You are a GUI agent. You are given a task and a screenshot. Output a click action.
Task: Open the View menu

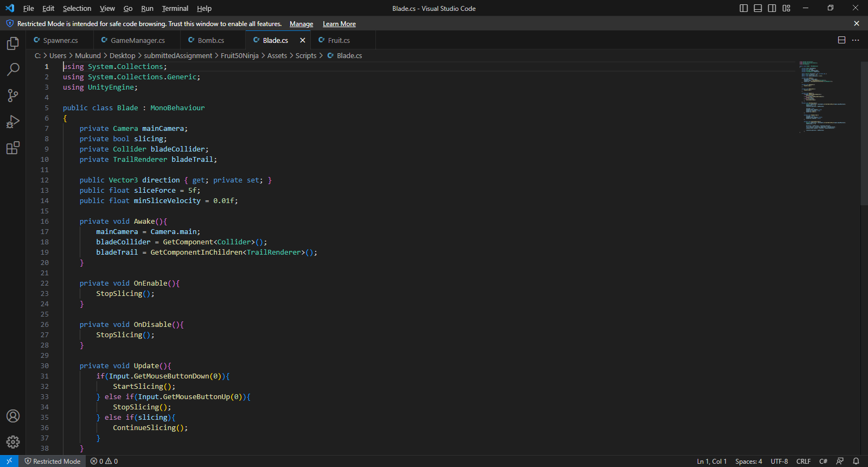[x=107, y=8]
